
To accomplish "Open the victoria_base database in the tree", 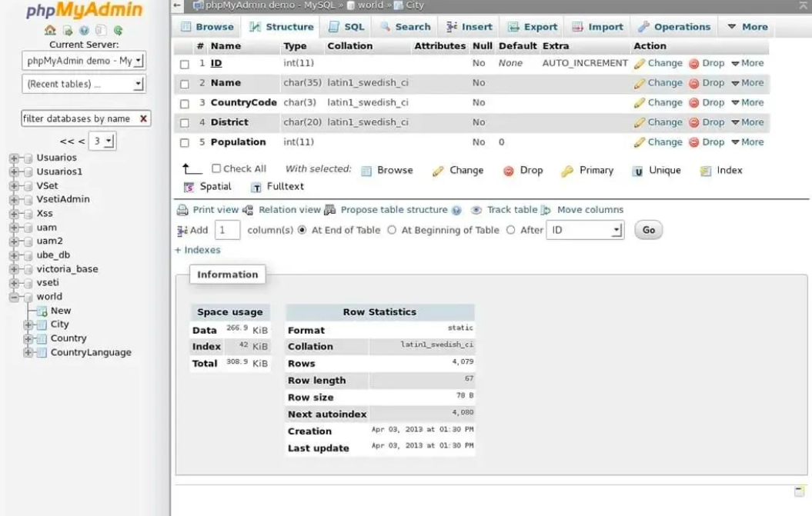I will [x=67, y=269].
